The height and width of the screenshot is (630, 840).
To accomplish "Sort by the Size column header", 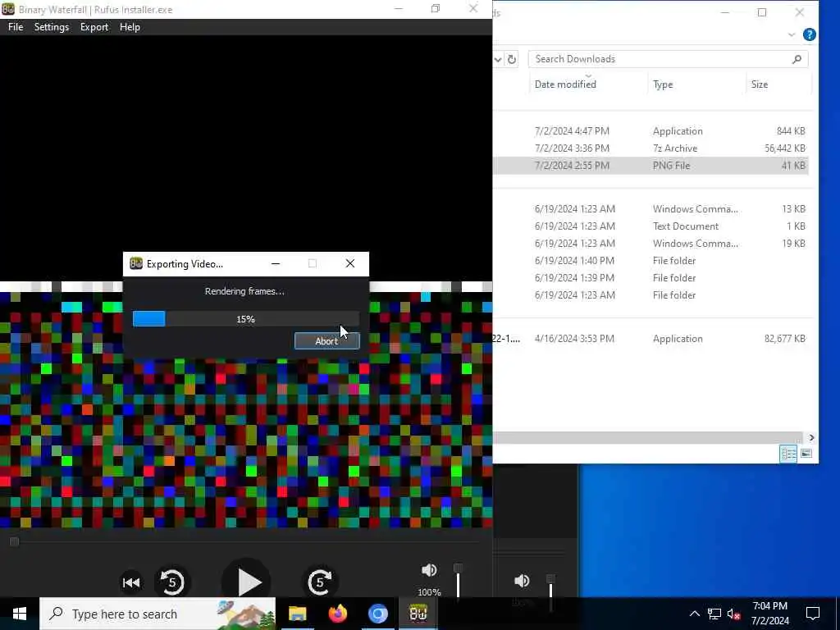I will click(759, 84).
